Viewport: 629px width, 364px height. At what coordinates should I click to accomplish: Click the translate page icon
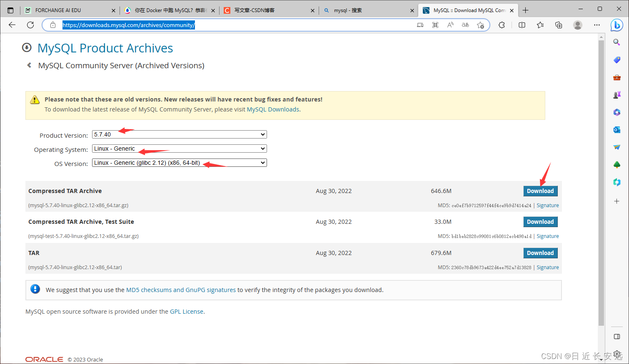[465, 25]
